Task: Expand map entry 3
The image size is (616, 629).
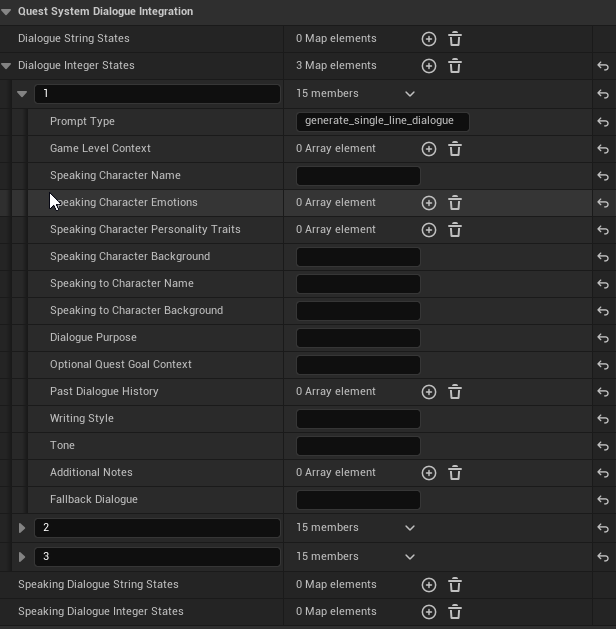Action: (22, 557)
